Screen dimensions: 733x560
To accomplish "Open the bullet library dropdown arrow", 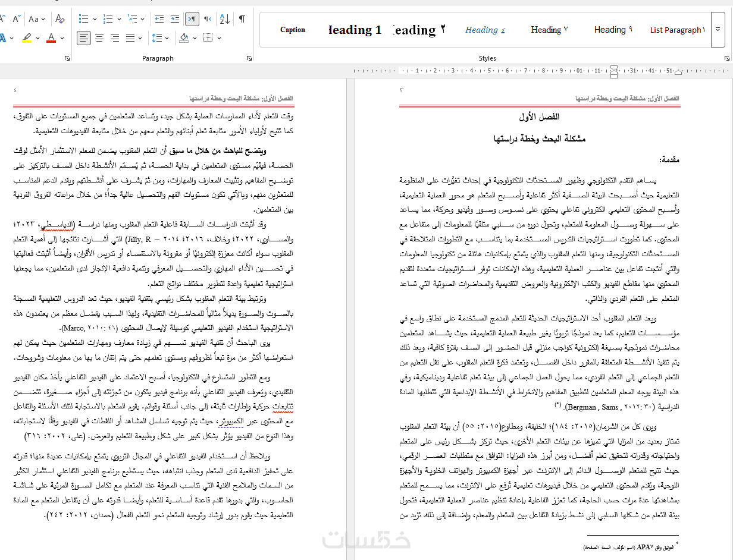I will (x=94, y=19).
